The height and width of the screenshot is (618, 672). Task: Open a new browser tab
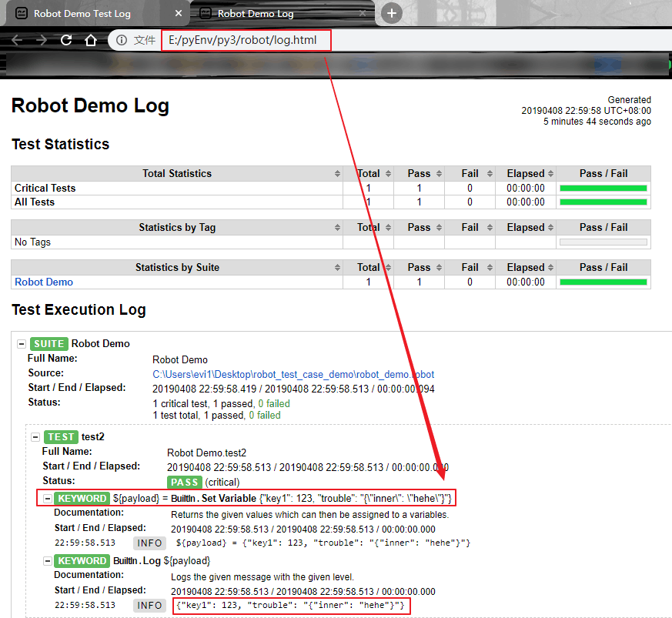pyautogui.click(x=391, y=13)
